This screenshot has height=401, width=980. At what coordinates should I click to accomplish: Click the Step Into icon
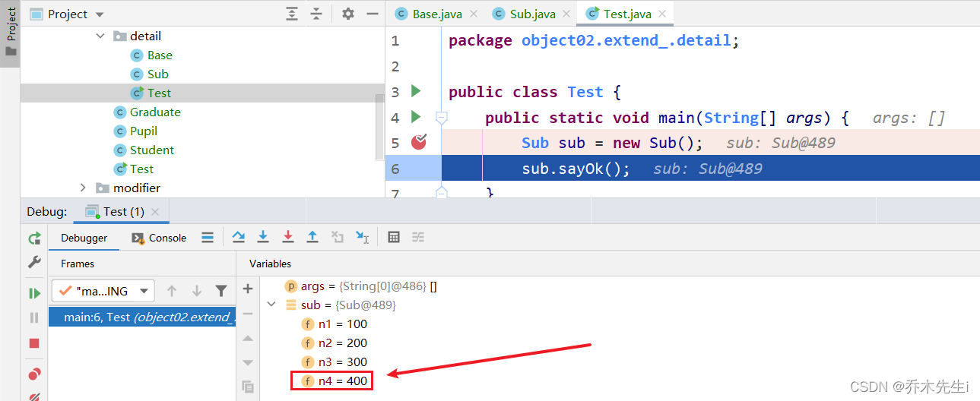pyautogui.click(x=263, y=237)
